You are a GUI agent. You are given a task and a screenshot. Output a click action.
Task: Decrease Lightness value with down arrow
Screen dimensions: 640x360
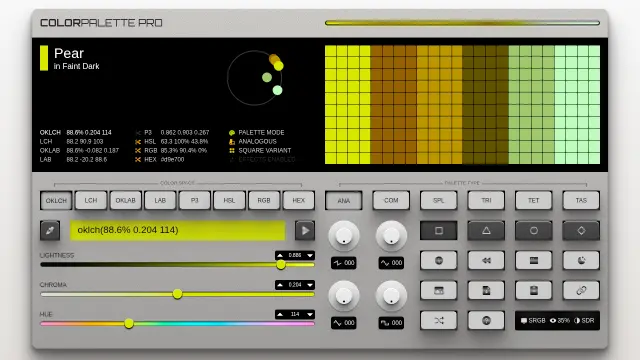click(x=310, y=256)
